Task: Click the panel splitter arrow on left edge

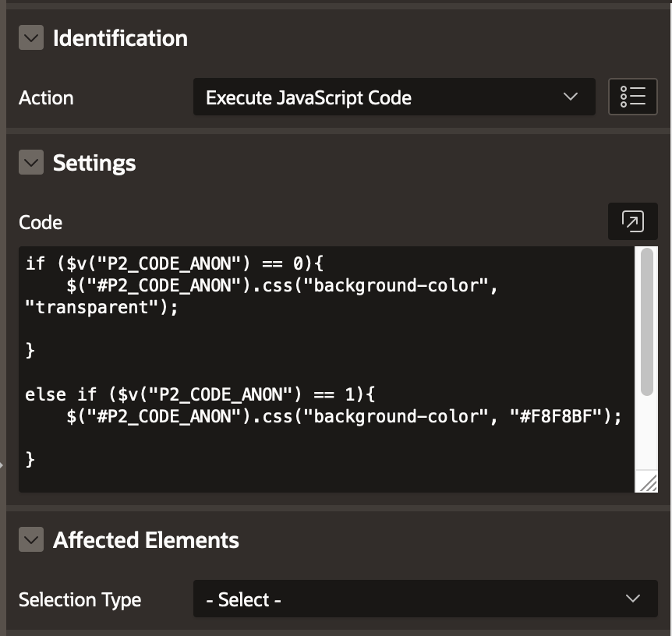Action: (x=2, y=465)
